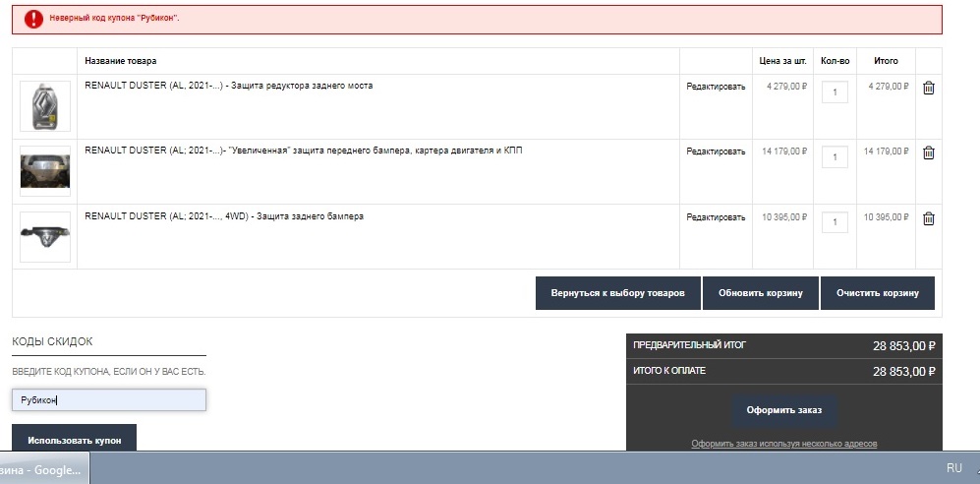Click row total 10 395,00 ₽

coord(887,217)
